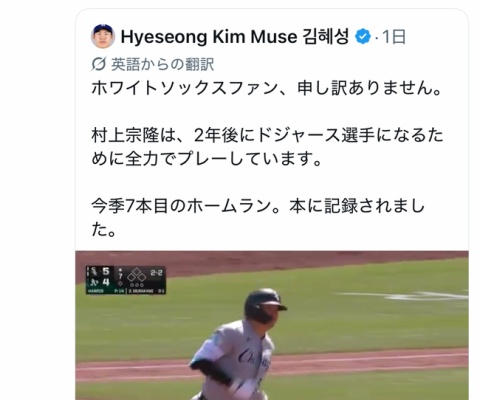Play the embedded baseball video
480x400 pixels.
point(272,325)
